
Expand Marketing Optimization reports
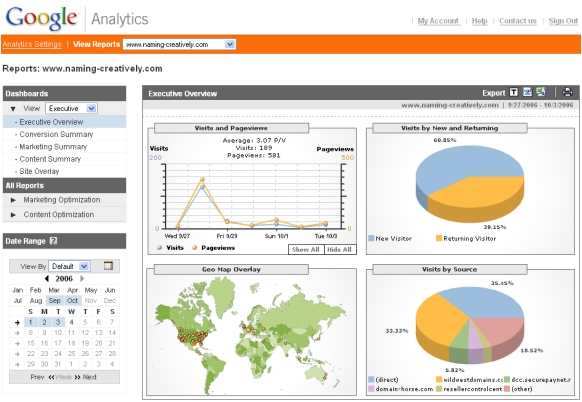14,200
